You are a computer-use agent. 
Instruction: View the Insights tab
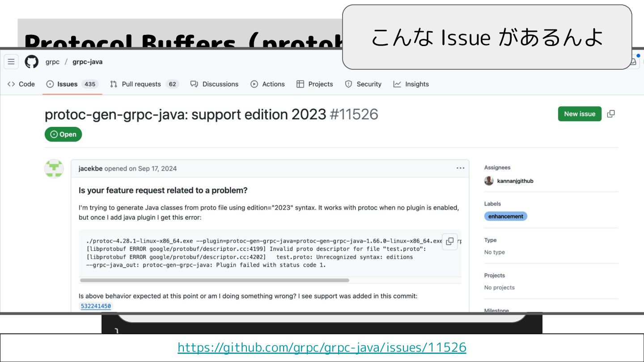coord(411,84)
